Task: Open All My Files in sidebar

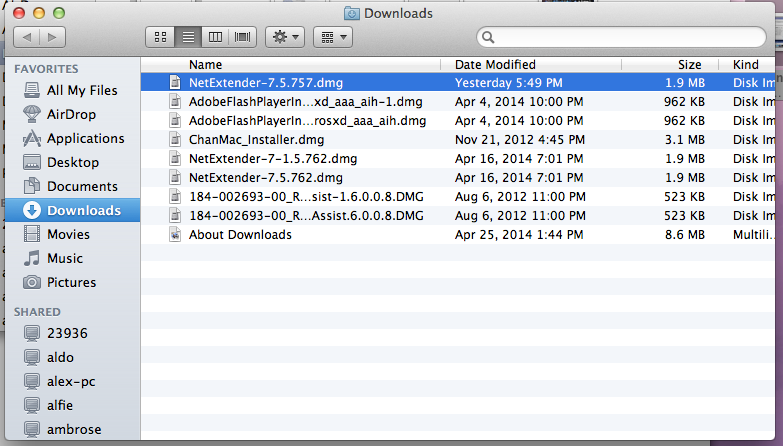Action: click(73, 90)
